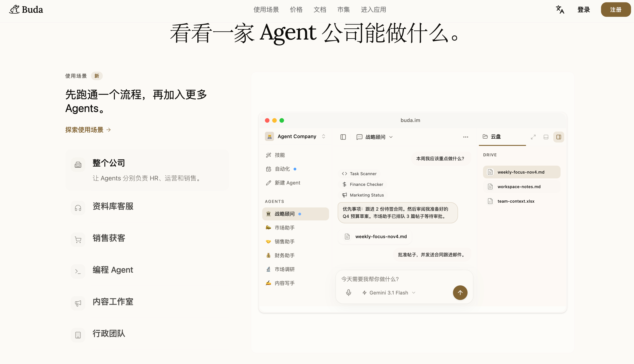634x364 pixels.
Task: Click the language translate icon
Action: pyautogui.click(x=560, y=10)
